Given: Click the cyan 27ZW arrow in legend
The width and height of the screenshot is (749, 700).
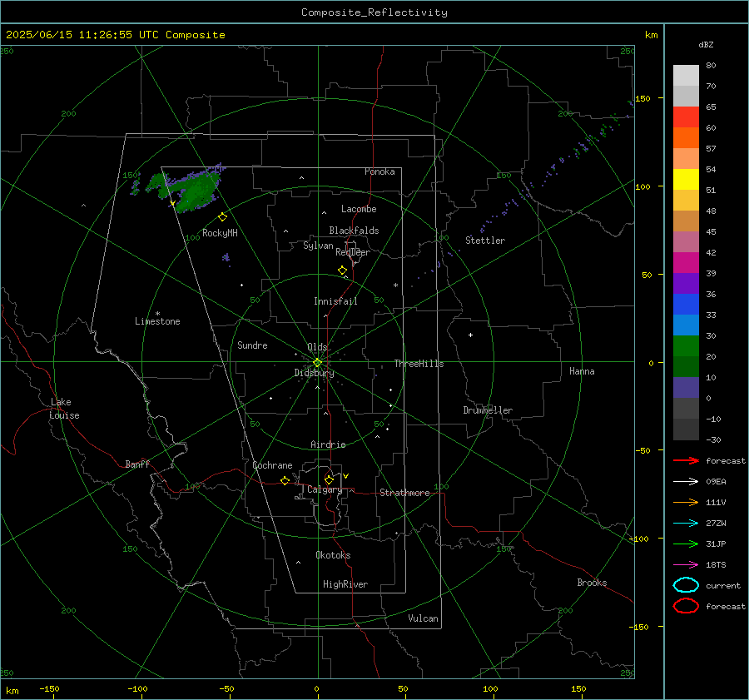Looking at the screenshot, I should pos(686,524).
